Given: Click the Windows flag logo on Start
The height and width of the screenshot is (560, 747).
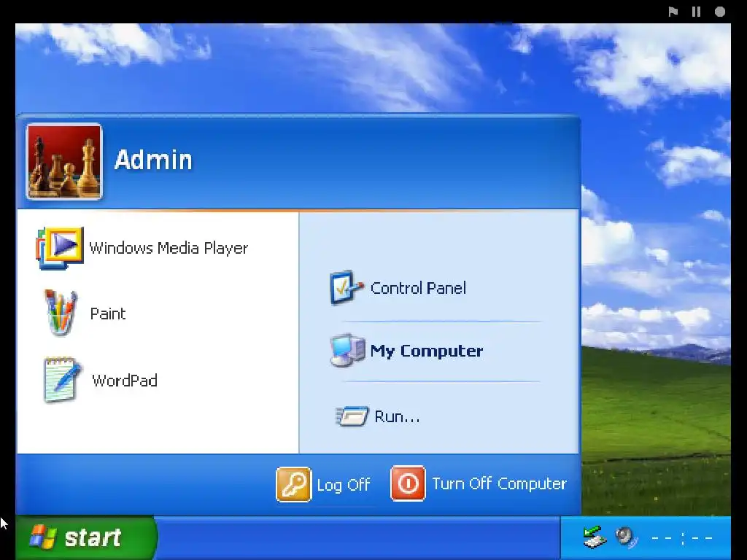Looking at the screenshot, I should tap(43, 537).
